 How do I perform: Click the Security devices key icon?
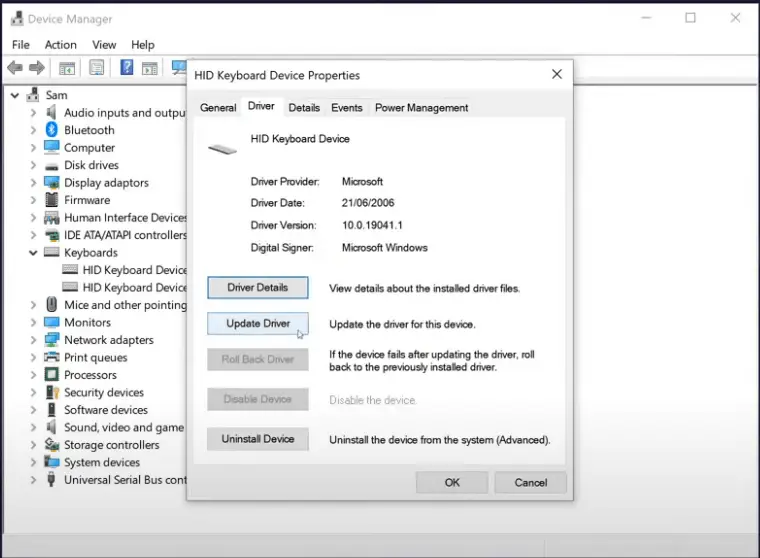tap(52, 392)
